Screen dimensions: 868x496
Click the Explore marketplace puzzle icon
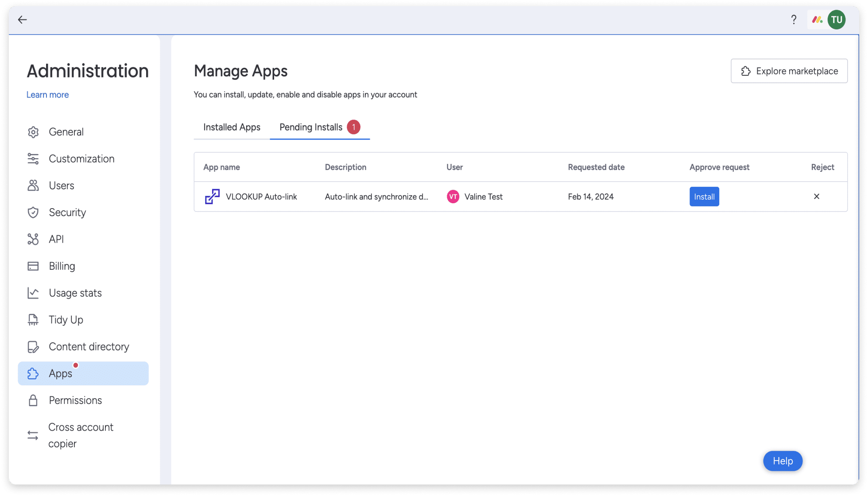[746, 71]
